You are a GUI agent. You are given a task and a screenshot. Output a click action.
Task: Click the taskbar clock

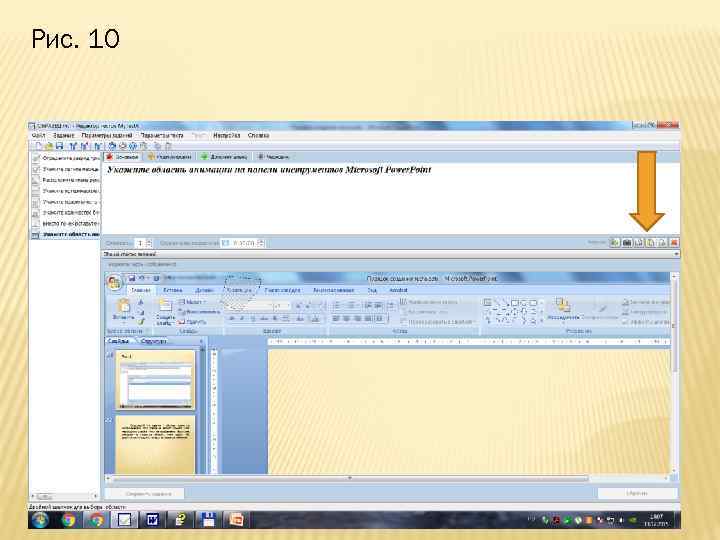point(656,520)
